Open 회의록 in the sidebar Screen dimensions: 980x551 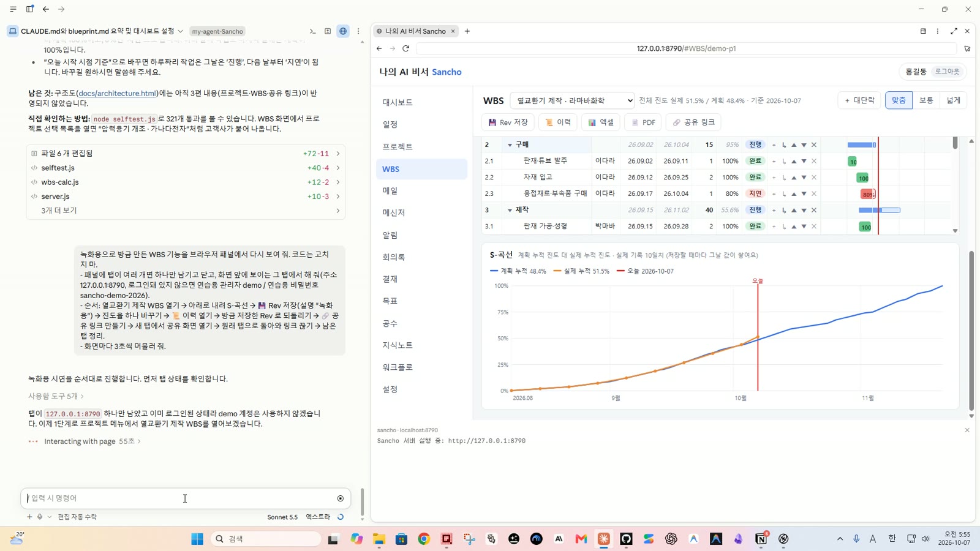point(421,257)
